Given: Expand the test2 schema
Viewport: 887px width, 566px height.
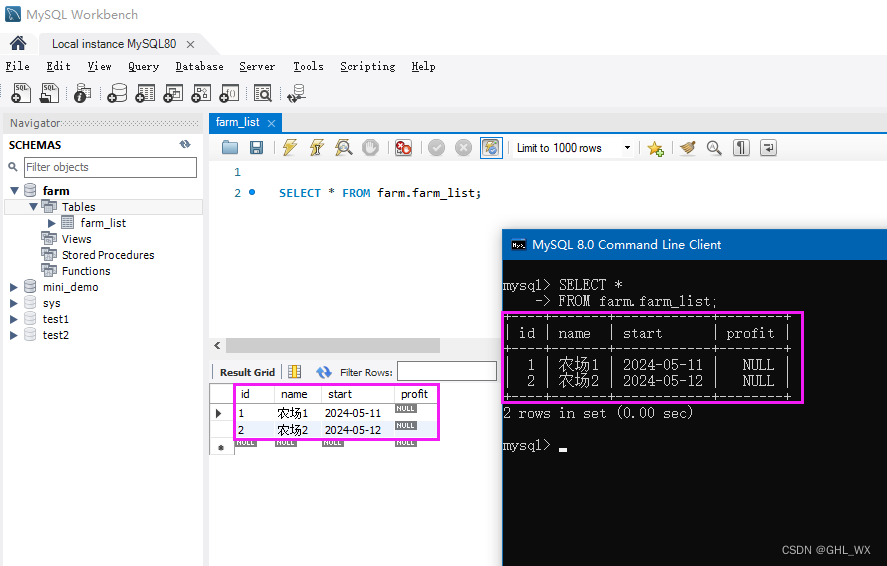Looking at the screenshot, I should [14, 335].
